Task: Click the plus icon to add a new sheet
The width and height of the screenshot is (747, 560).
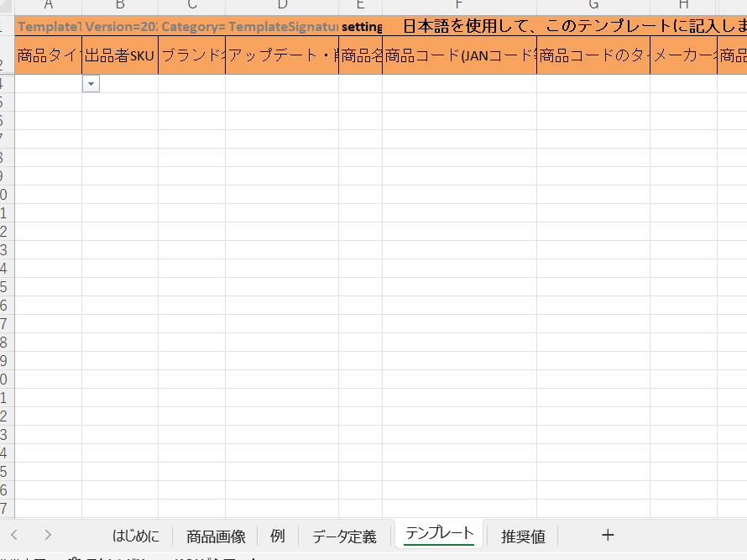Action: tap(608, 535)
